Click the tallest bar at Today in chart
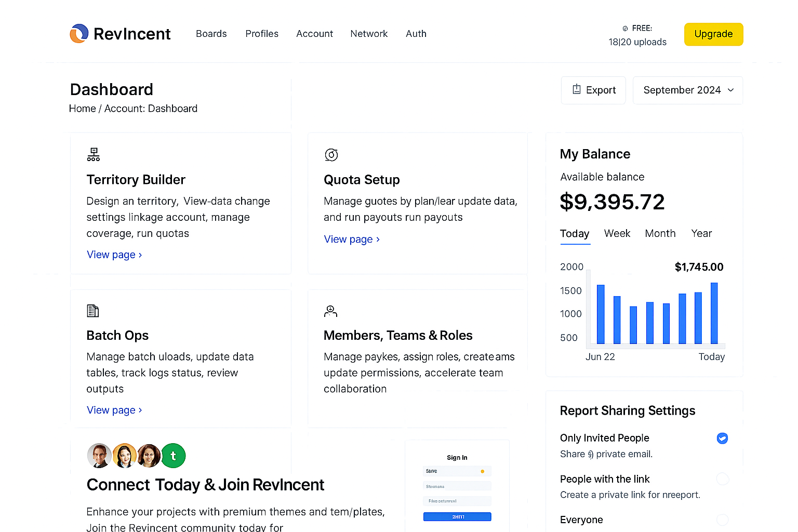 (x=714, y=313)
